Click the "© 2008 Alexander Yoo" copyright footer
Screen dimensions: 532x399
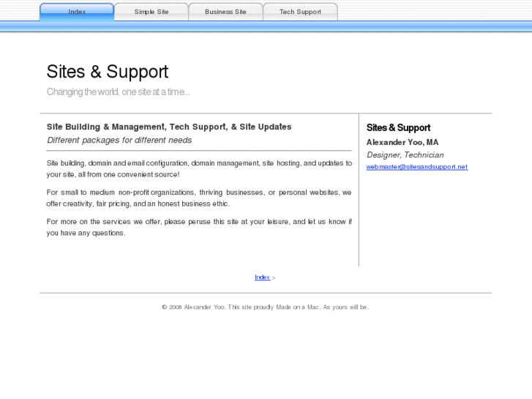(x=266, y=307)
